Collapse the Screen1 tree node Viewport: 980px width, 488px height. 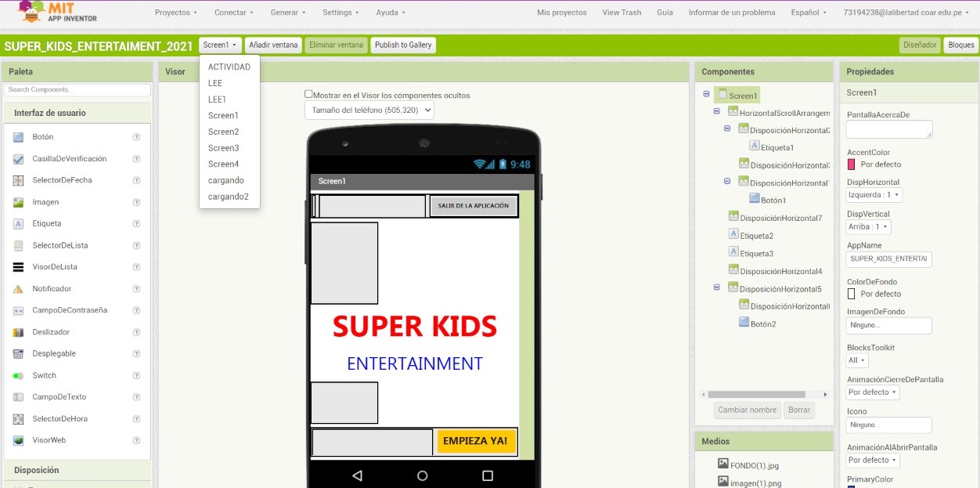pyautogui.click(x=707, y=94)
